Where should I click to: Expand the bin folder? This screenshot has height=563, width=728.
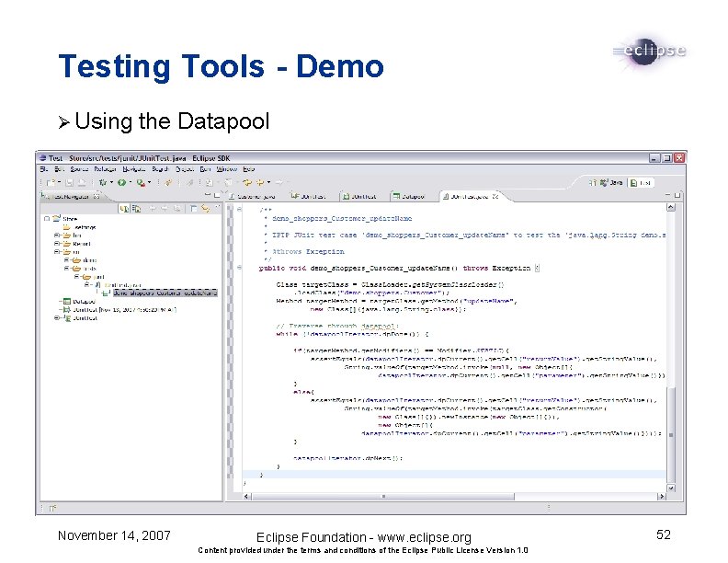coord(57,236)
